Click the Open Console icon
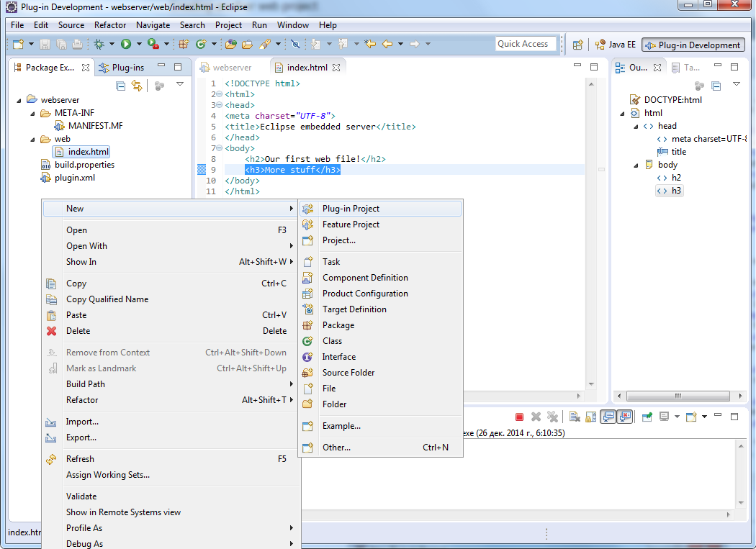The width and height of the screenshot is (756, 549). tap(691, 417)
